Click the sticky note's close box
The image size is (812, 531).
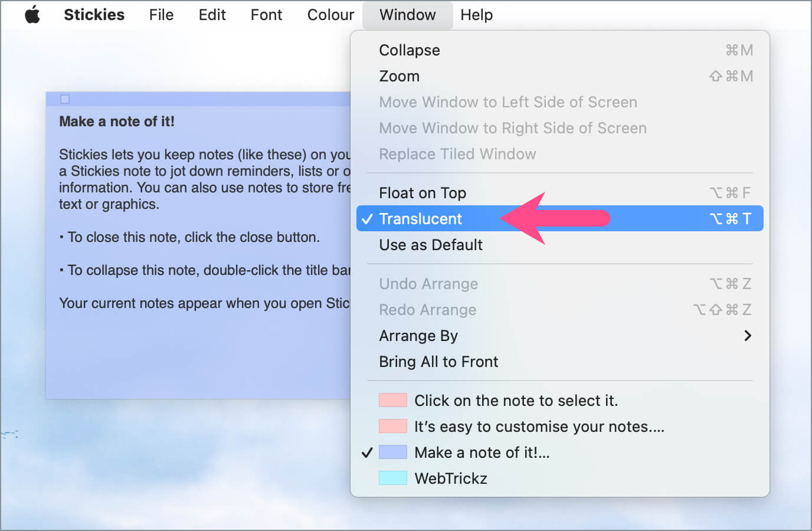pyautogui.click(x=65, y=99)
